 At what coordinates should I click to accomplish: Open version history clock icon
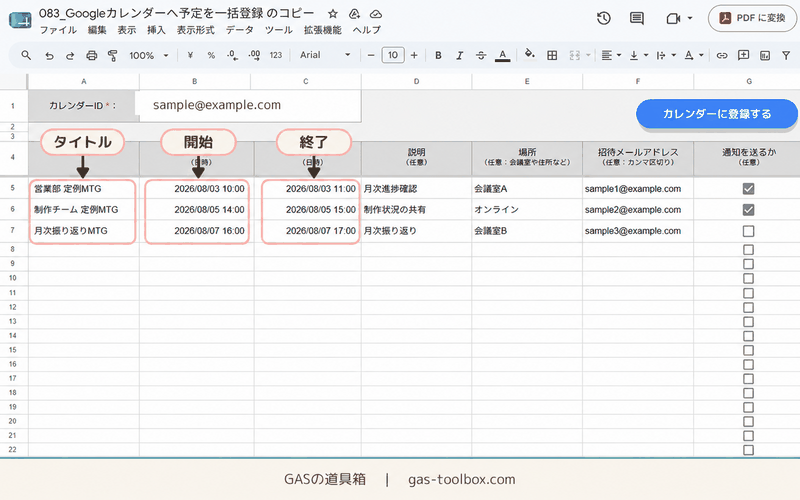(x=604, y=19)
